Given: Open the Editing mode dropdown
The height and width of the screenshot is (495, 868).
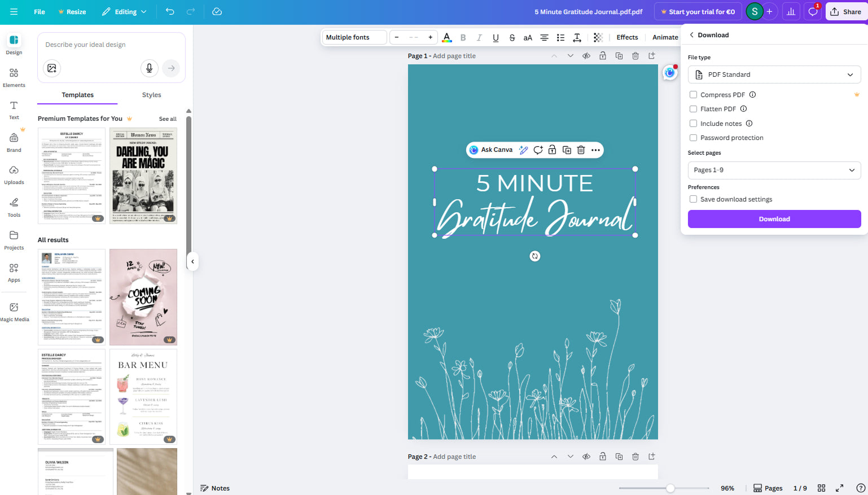Looking at the screenshot, I should click(124, 12).
